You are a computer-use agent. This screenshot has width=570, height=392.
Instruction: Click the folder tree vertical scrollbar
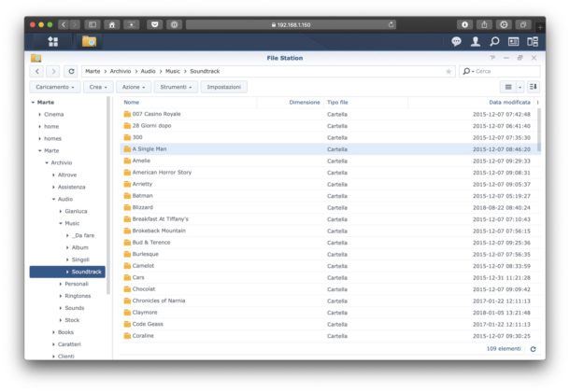pos(108,196)
